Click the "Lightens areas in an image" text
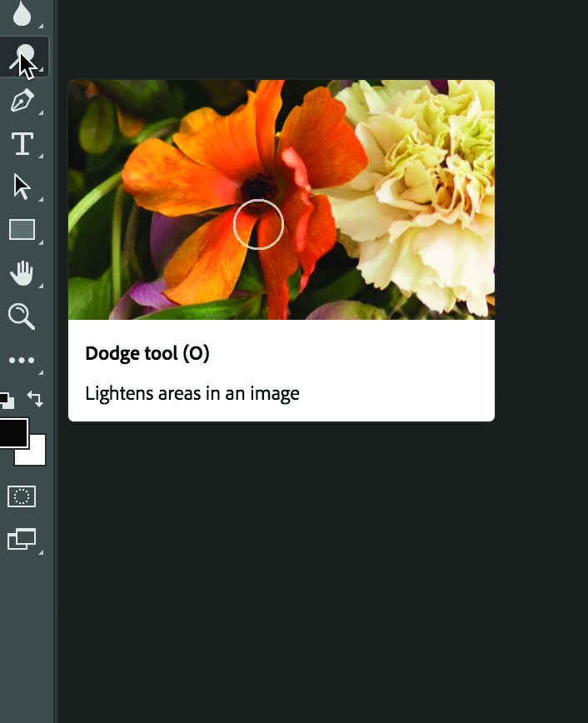This screenshot has height=723, width=588. click(192, 393)
